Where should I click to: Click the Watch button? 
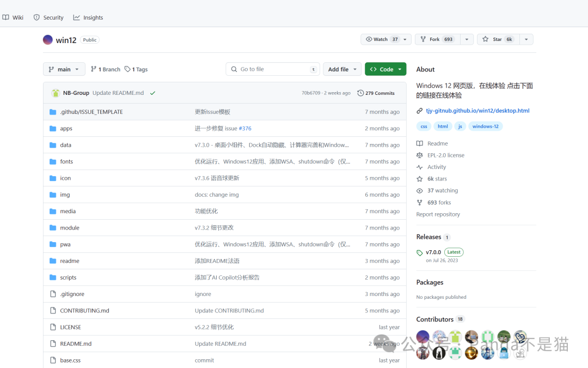382,39
